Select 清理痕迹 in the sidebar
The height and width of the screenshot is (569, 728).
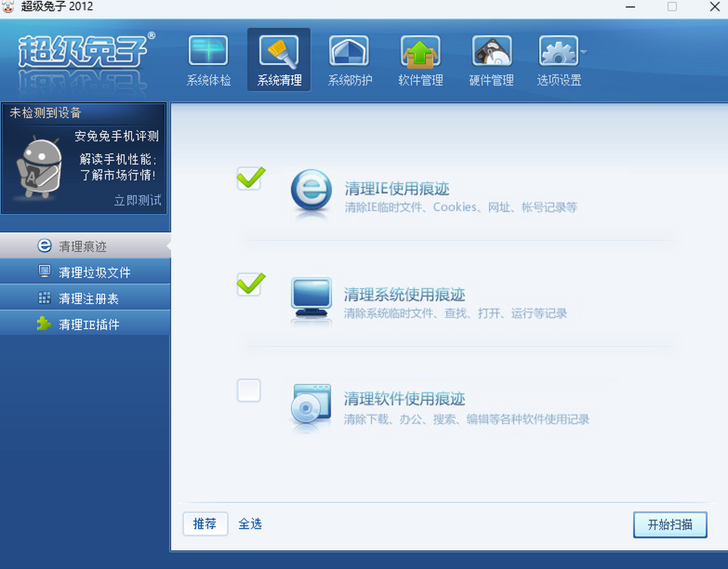[x=85, y=246]
